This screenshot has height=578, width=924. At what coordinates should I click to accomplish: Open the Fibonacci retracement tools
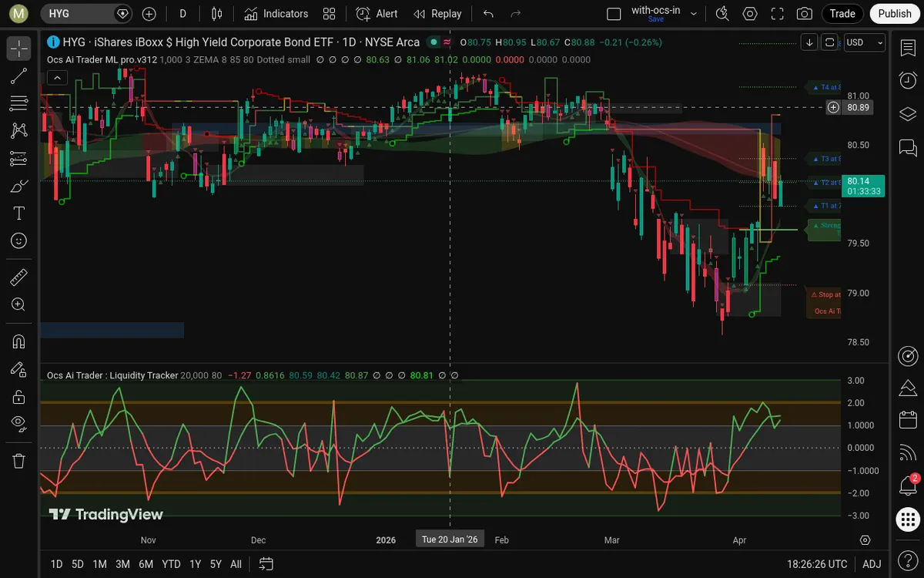tap(19, 103)
